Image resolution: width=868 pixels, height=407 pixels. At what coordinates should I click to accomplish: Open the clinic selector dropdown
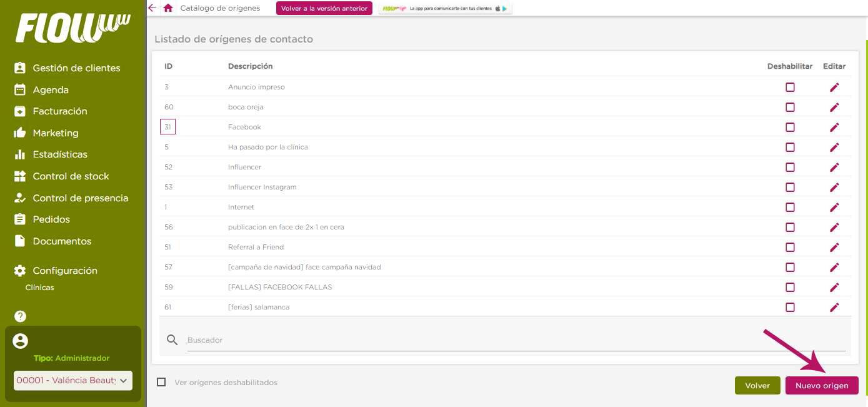72,381
